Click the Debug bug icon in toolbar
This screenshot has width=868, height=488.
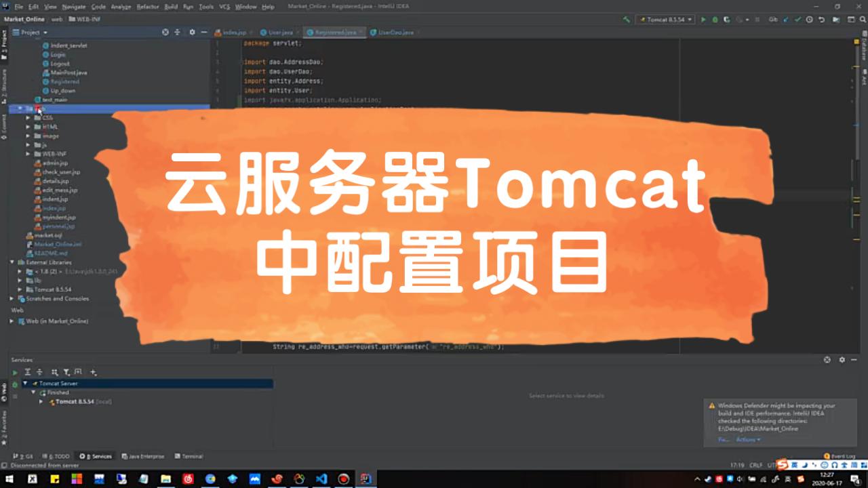[x=715, y=20]
